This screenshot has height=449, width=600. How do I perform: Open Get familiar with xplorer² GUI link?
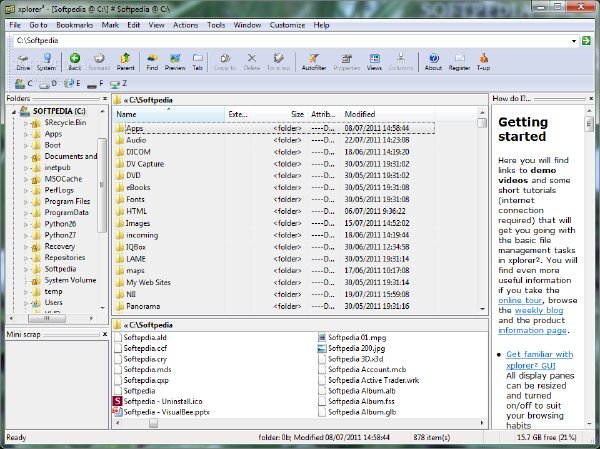tap(540, 359)
